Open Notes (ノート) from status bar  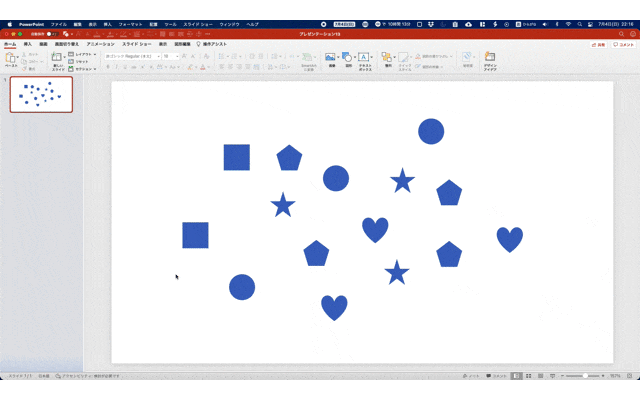(471, 376)
